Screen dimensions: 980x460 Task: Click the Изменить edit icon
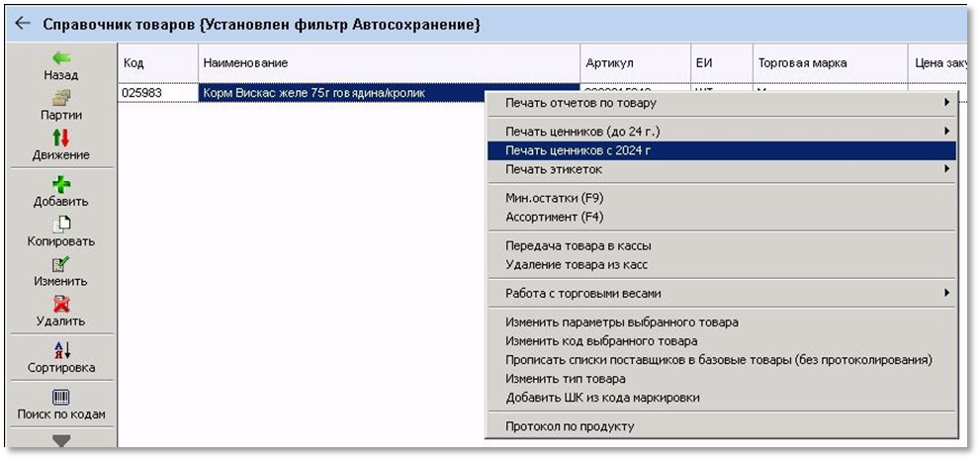[x=61, y=264]
